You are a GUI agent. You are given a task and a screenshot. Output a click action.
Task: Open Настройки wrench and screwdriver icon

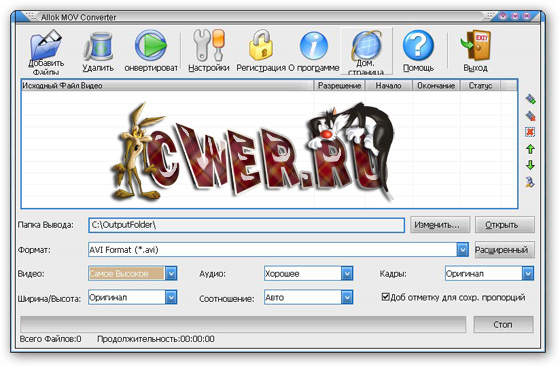click(209, 45)
